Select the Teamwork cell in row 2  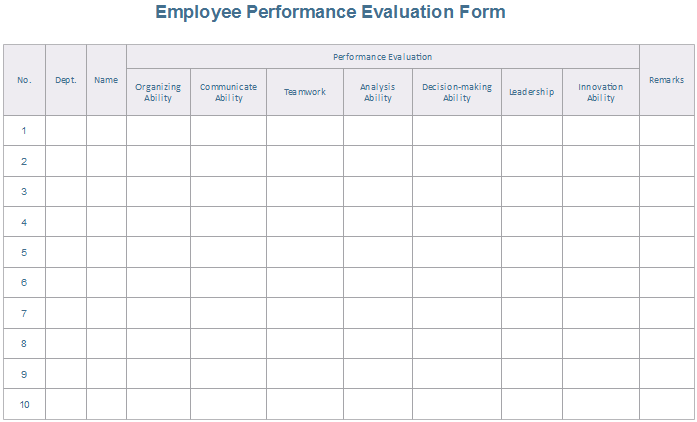tap(305, 161)
